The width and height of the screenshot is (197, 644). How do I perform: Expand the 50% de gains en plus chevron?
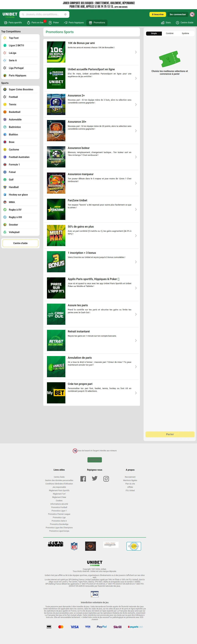coord(136,236)
